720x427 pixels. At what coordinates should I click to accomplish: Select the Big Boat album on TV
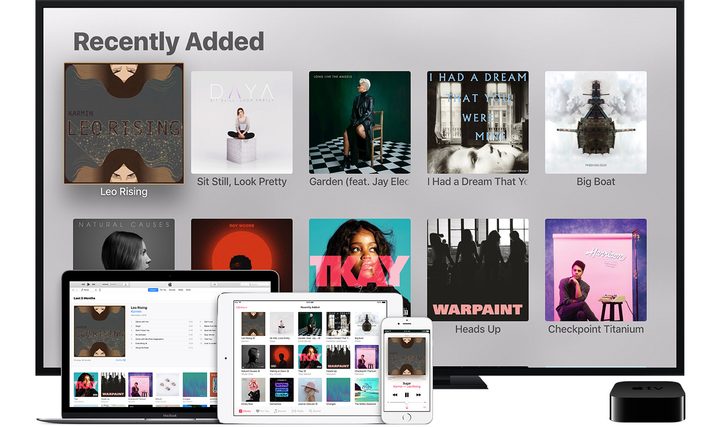[596, 122]
